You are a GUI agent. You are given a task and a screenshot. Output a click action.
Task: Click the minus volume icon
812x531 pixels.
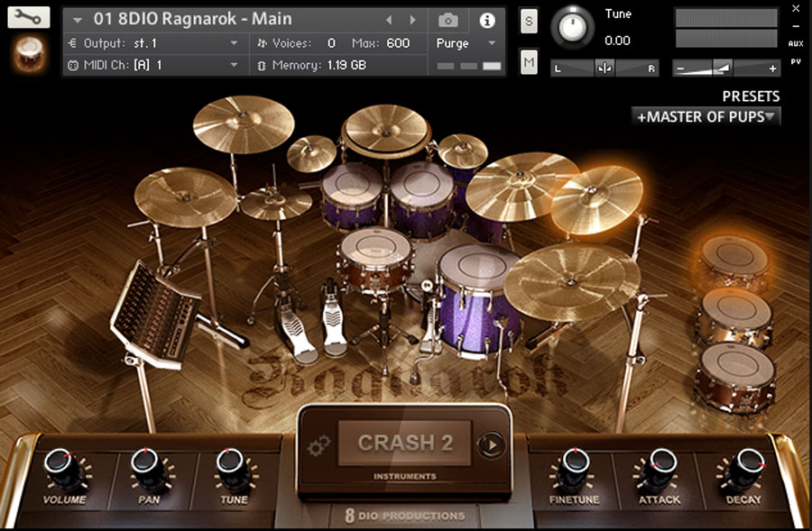click(680, 69)
